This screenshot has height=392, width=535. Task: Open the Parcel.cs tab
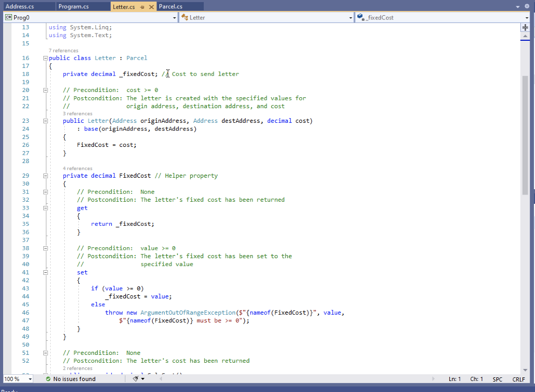(x=180, y=6)
